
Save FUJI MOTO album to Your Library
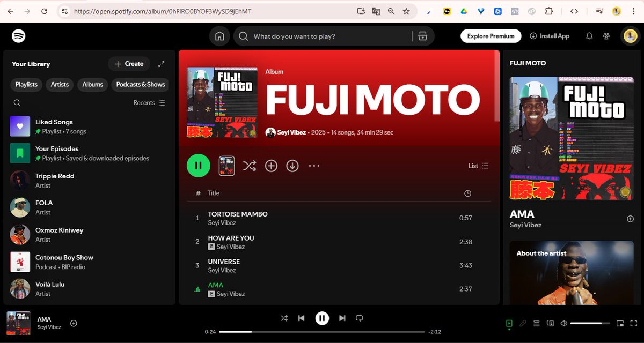click(x=271, y=166)
